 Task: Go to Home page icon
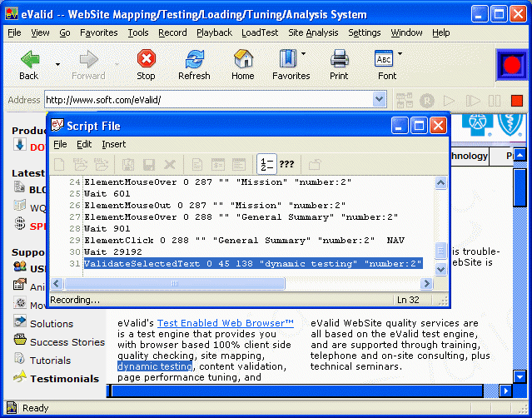(x=243, y=58)
